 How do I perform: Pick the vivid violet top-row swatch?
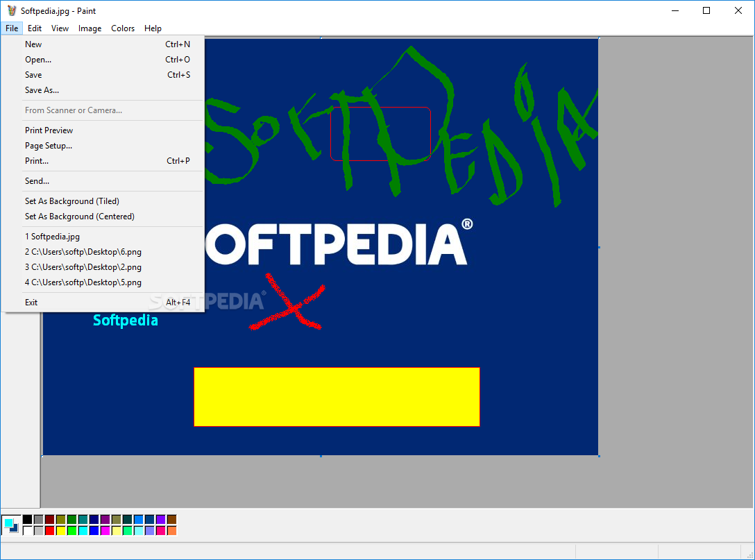160,519
